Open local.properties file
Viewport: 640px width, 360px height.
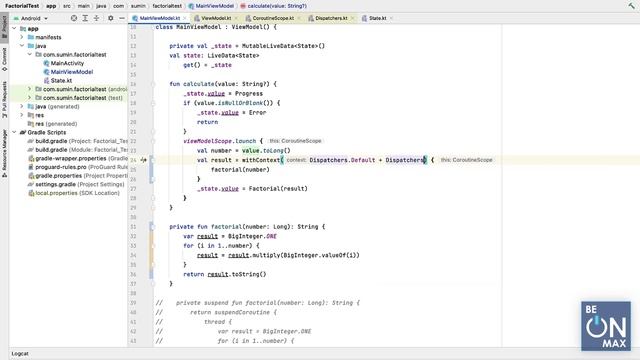(x=73, y=193)
